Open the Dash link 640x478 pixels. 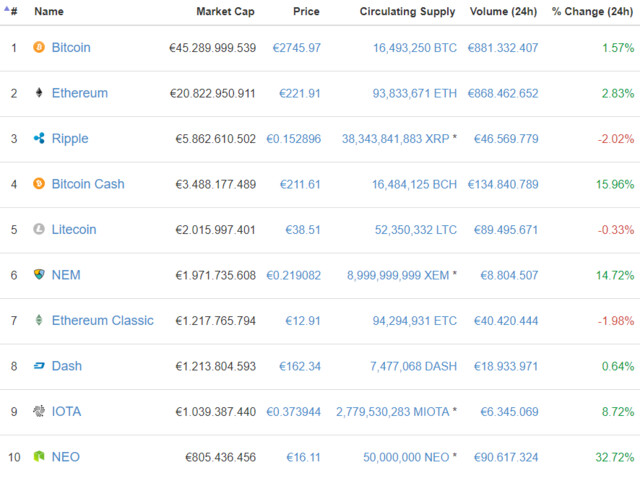67,366
